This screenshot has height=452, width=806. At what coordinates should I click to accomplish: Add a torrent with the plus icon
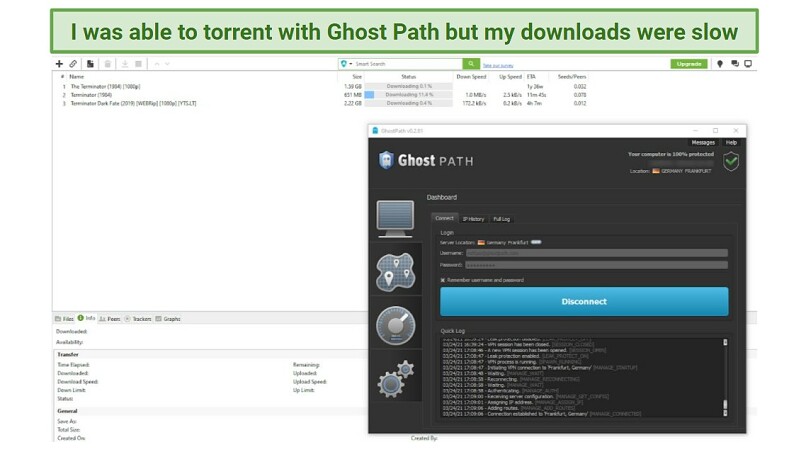click(59, 64)
